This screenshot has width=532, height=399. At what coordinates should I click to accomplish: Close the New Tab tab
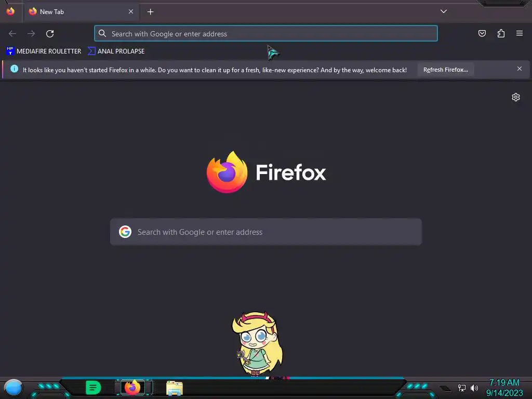tap(130, 11)
